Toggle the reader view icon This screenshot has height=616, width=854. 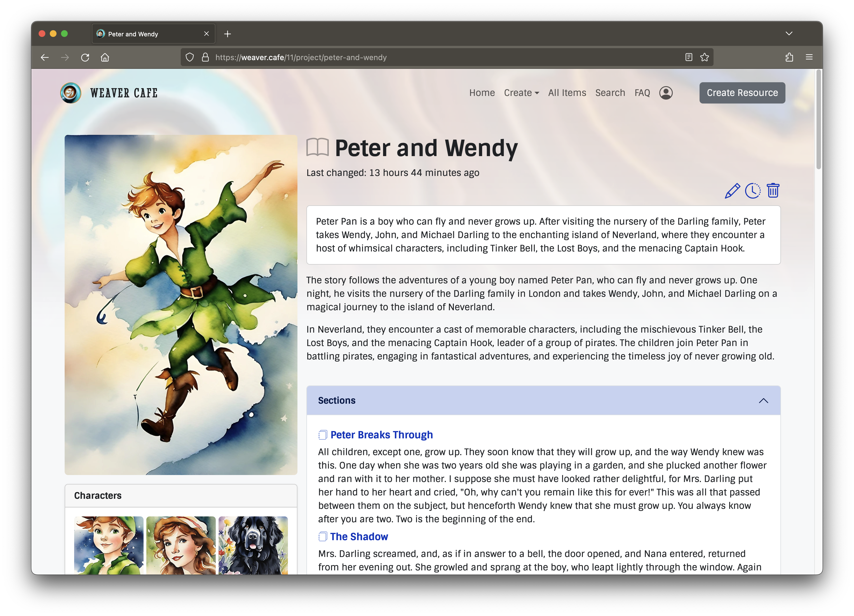tap(689, 57)
